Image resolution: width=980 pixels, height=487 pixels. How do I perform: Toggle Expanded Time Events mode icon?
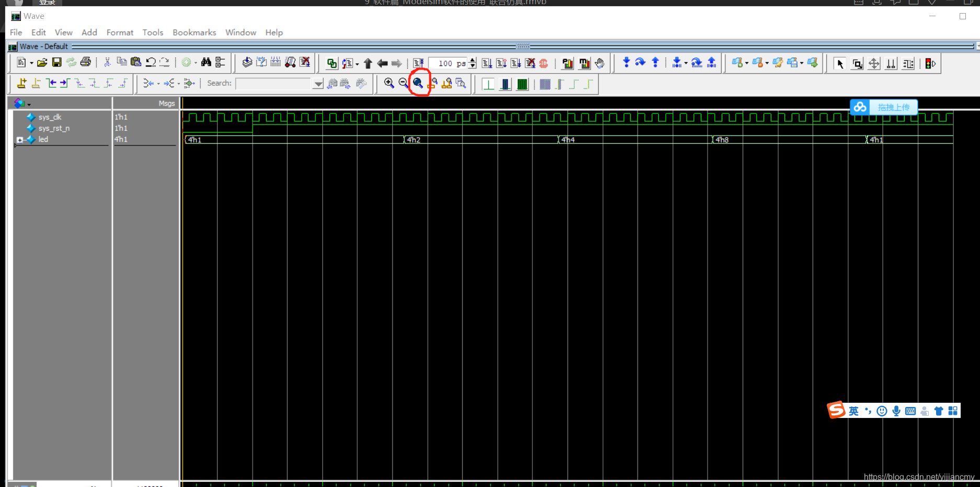[522, 84]
